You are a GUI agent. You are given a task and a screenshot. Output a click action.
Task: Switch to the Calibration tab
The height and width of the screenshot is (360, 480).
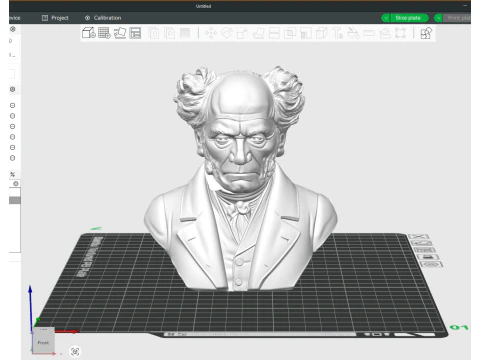pyautogui.click(x=103, y=18)
